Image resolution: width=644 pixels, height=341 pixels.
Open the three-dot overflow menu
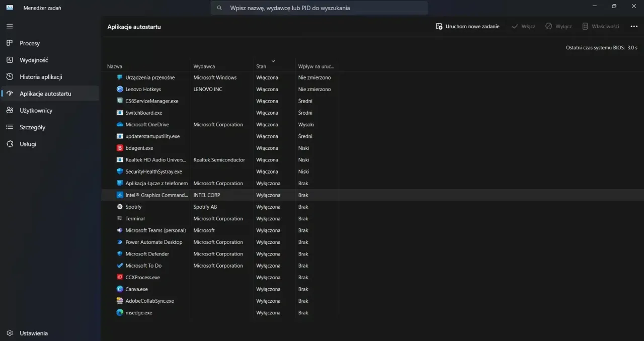coord(633,26)
